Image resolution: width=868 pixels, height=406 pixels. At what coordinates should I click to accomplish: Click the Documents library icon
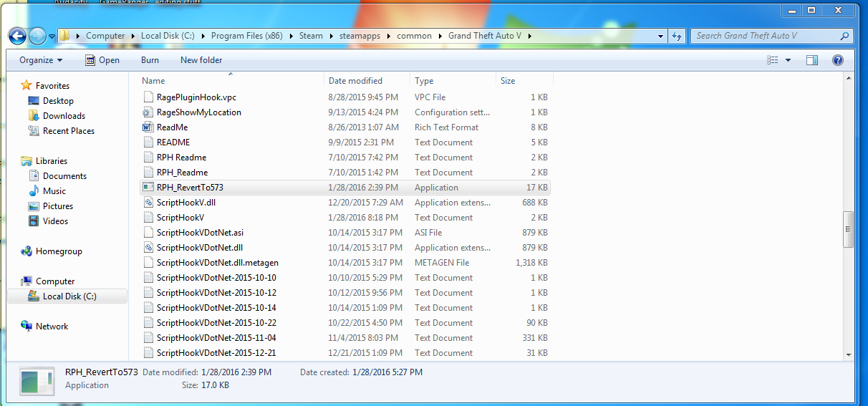[34, 175]
